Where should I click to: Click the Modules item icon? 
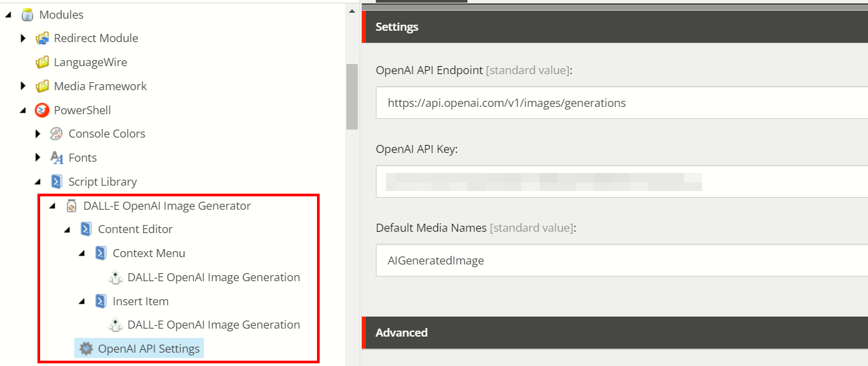27,15
